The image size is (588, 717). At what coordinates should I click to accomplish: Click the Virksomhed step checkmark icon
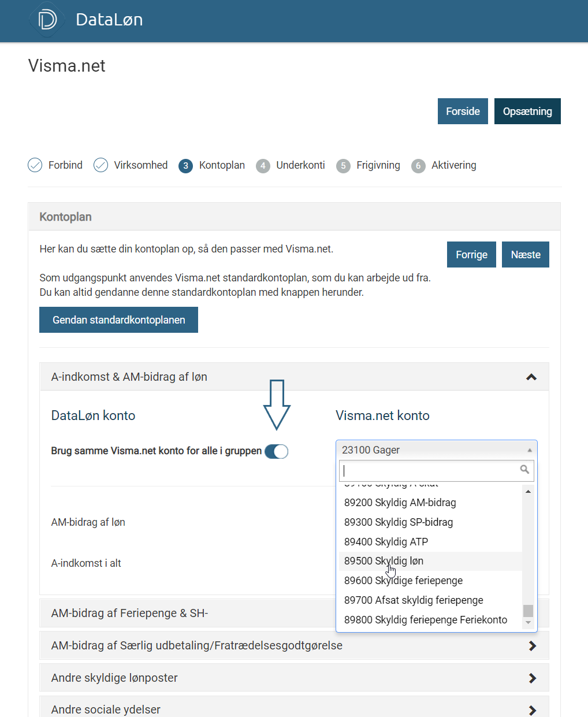(x=101, y=165)
